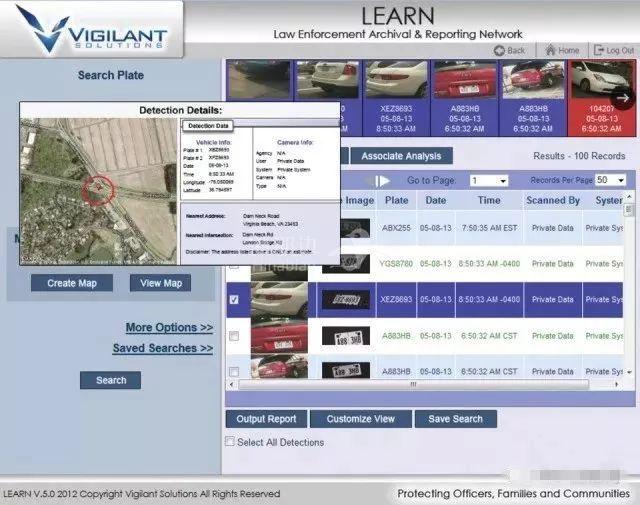Click the Output Report button

point(266,419)
